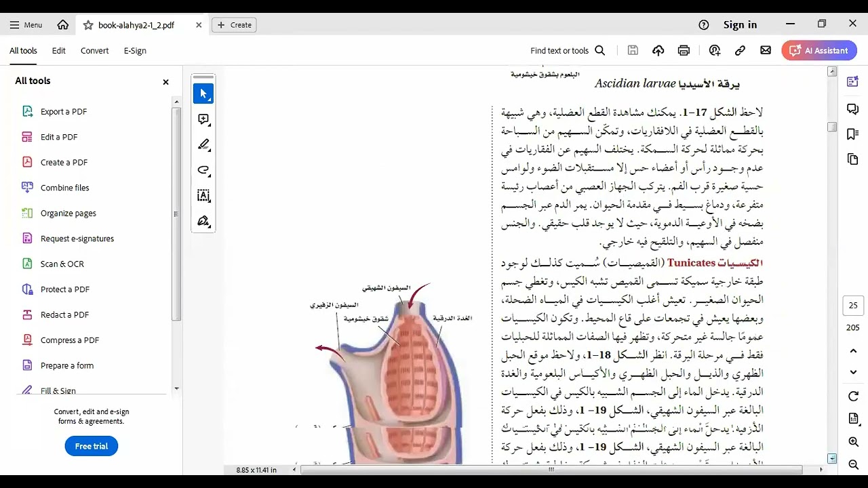Image resolution: width=868 pixels, height=488 pixels.
Task: Open the Convert tab
Action: (x=94, y=51)
